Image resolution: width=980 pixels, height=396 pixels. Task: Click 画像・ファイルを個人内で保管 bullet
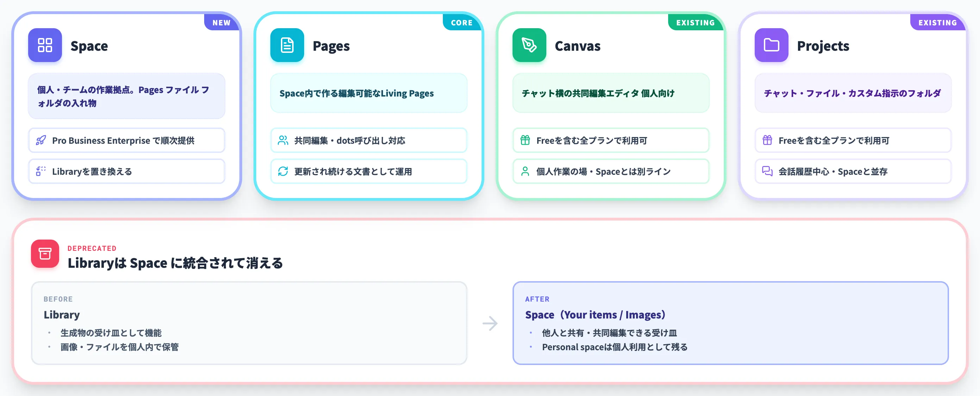coord(119,347)
